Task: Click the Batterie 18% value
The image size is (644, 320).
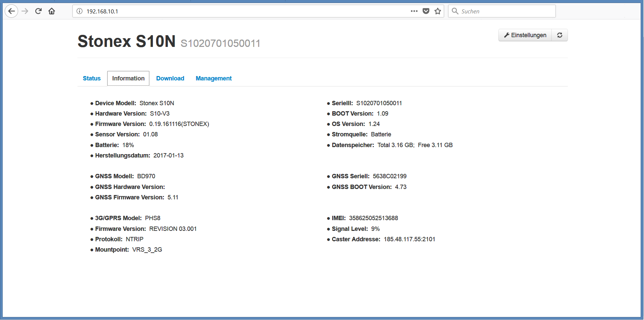Action: (x=128, y=145)
